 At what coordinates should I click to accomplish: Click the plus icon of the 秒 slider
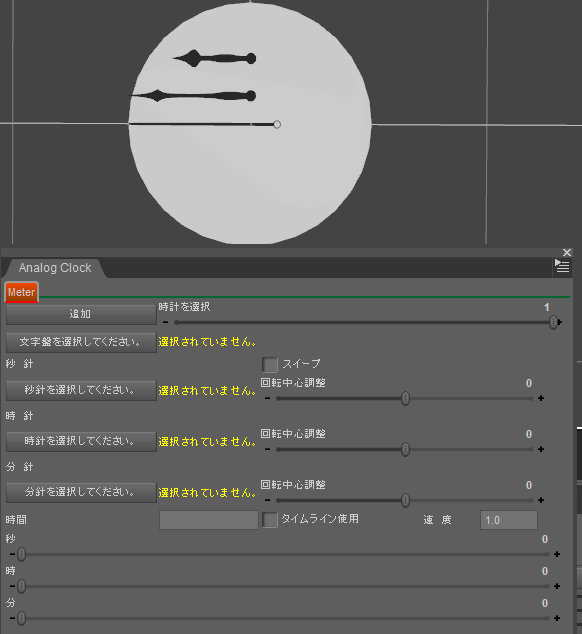557,554
